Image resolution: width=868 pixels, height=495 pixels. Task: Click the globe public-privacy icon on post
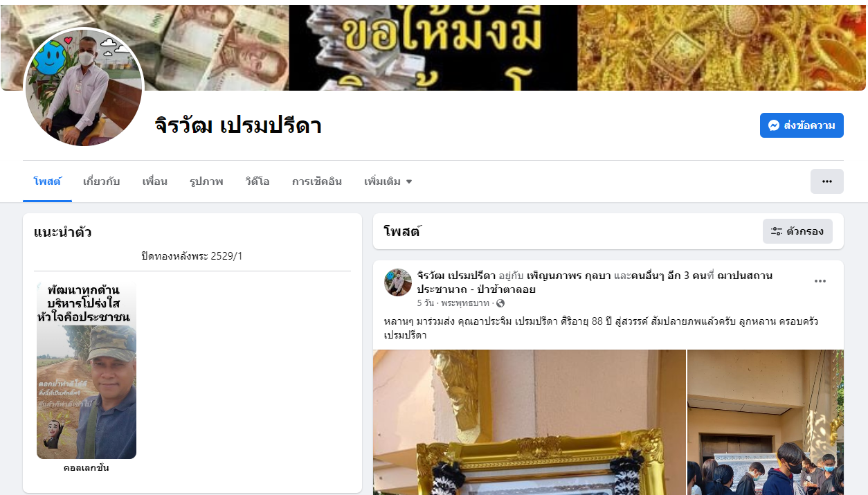[500, 303]
